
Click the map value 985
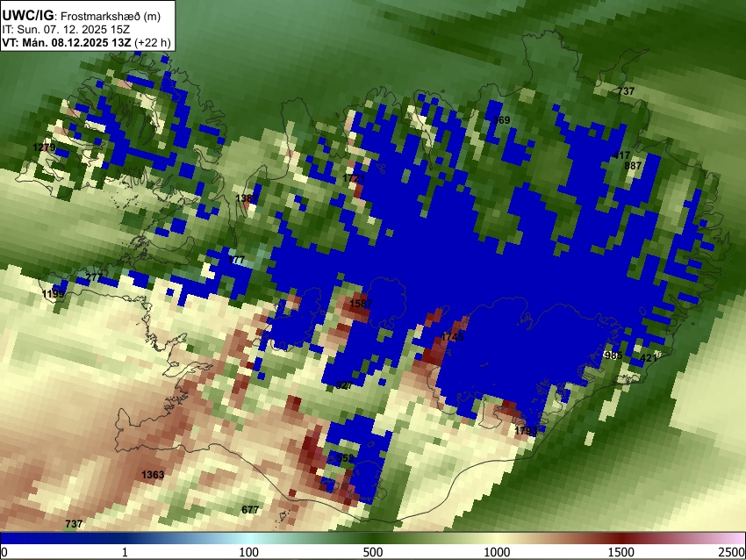[x=613, y=355]
